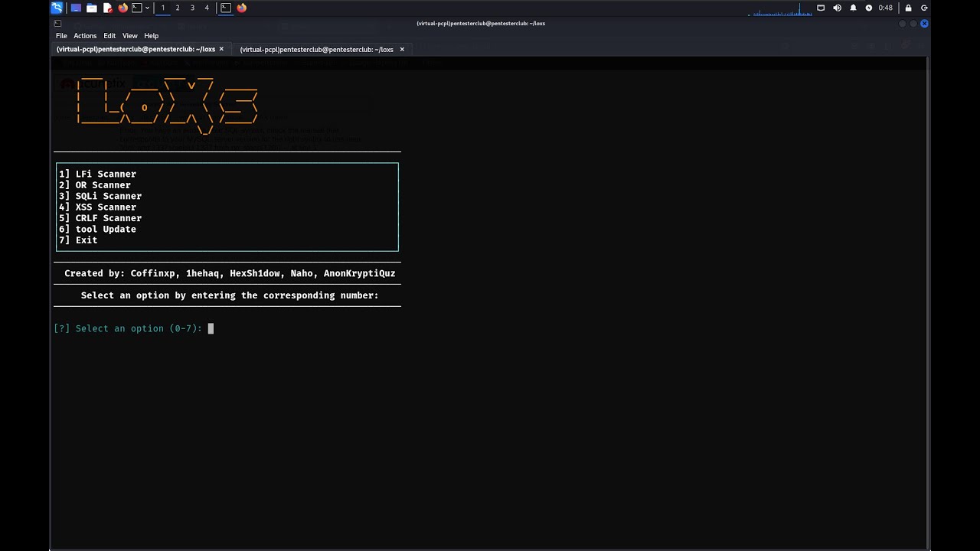Launch Firefox from the panel launcher

click(x=122, y=8)
